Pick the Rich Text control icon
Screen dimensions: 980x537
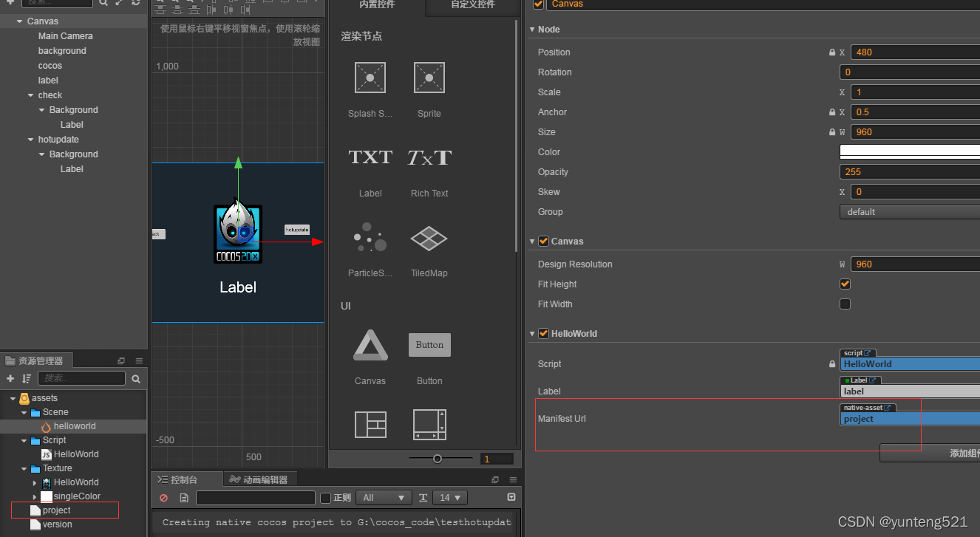[429, 157]
